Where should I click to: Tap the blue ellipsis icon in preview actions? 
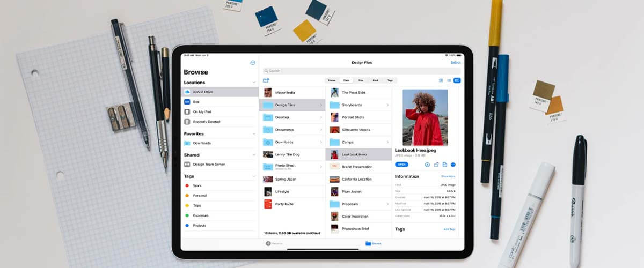pyautogui.click(x=453, y=165)
